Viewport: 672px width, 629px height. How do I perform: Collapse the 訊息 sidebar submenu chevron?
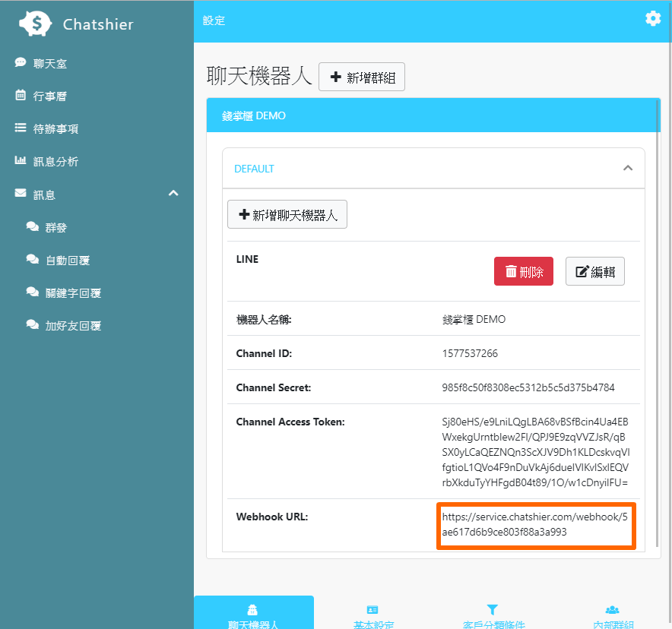click(x=173, y=193)
